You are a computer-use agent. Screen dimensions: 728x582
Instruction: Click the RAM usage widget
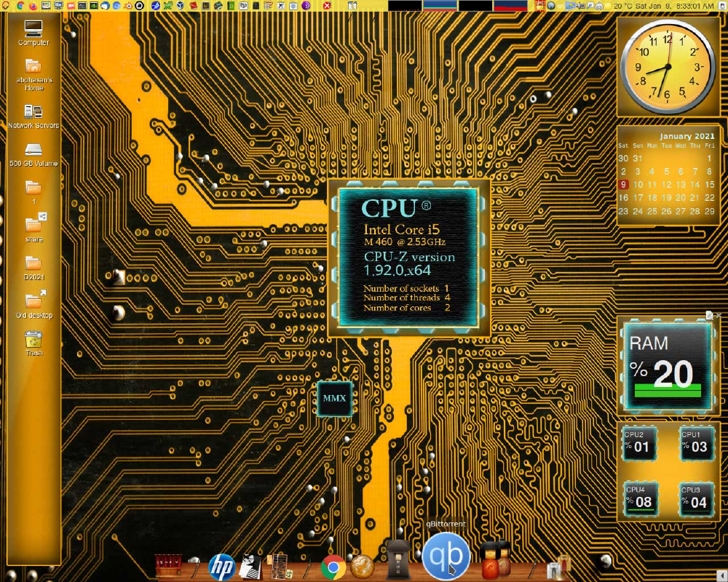point(667,366)
